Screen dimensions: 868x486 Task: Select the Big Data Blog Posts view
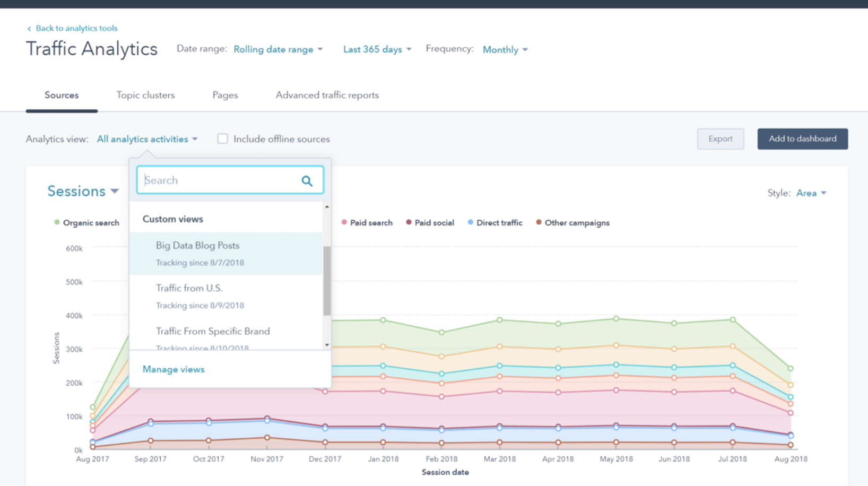point(226,254)
